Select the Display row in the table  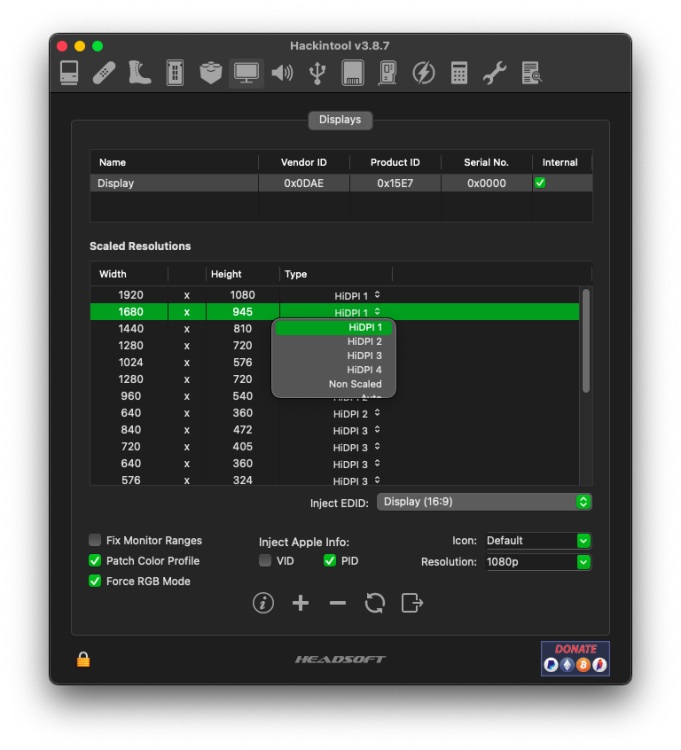click(x=341, y=183)
